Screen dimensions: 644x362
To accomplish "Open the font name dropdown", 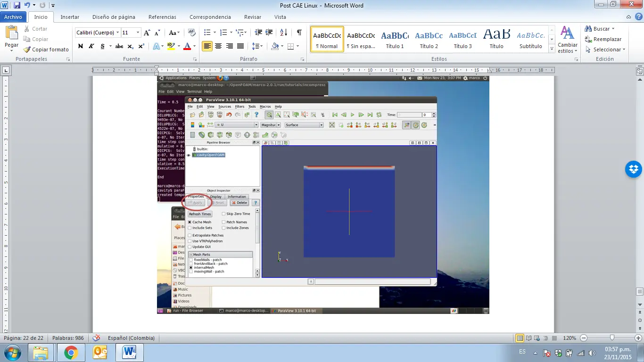I will (x=118, y=33).
